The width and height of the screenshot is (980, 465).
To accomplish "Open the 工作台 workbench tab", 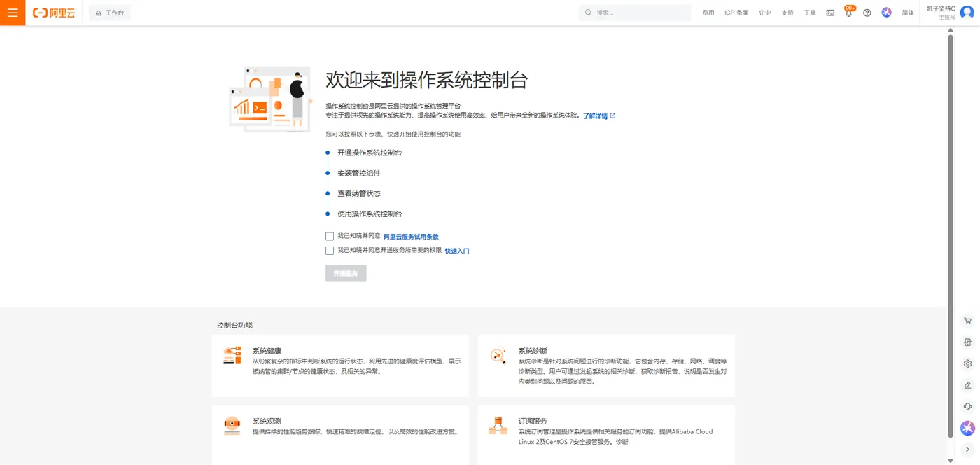I will tap(110, 13).
